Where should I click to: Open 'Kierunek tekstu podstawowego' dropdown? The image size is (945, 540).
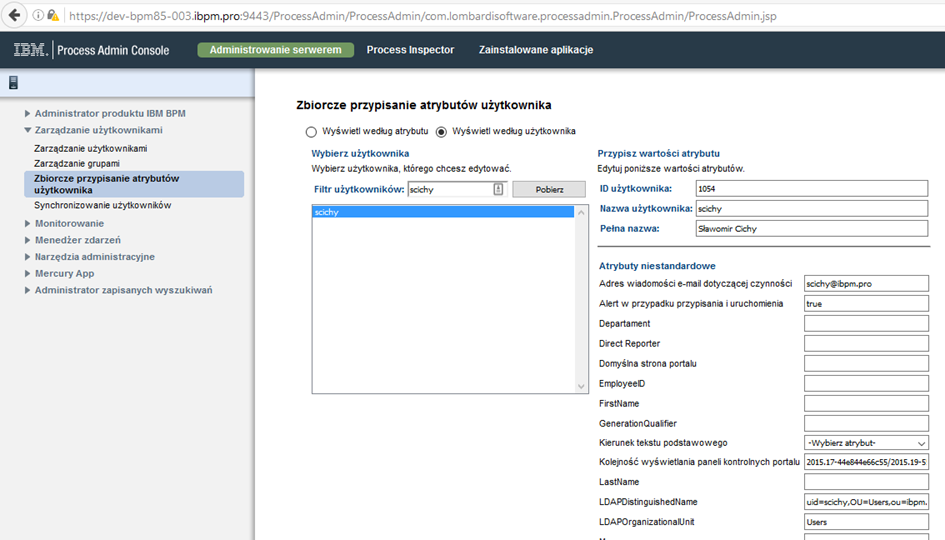pos(866,443)
